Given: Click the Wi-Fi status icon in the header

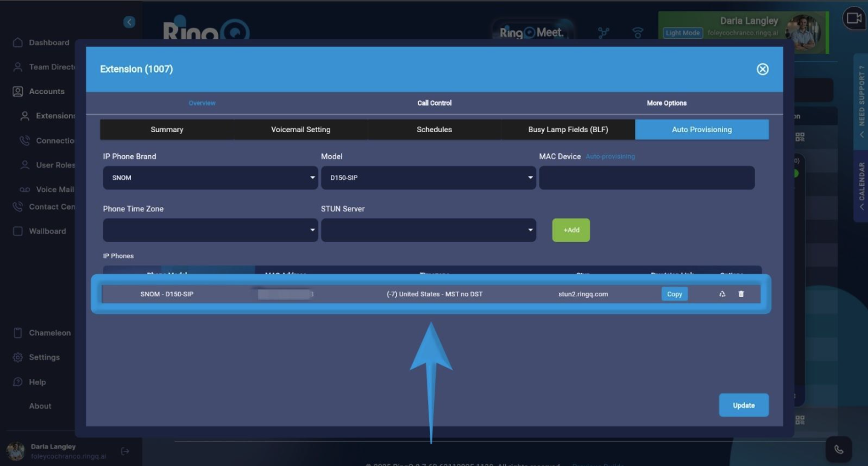Looking at the screenshot, I should [x=637, y=33].
